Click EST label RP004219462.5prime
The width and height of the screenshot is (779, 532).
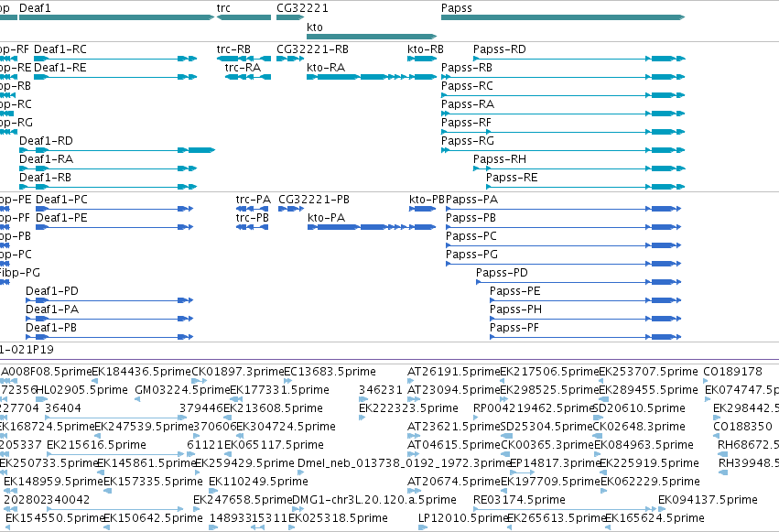(534, 408)
